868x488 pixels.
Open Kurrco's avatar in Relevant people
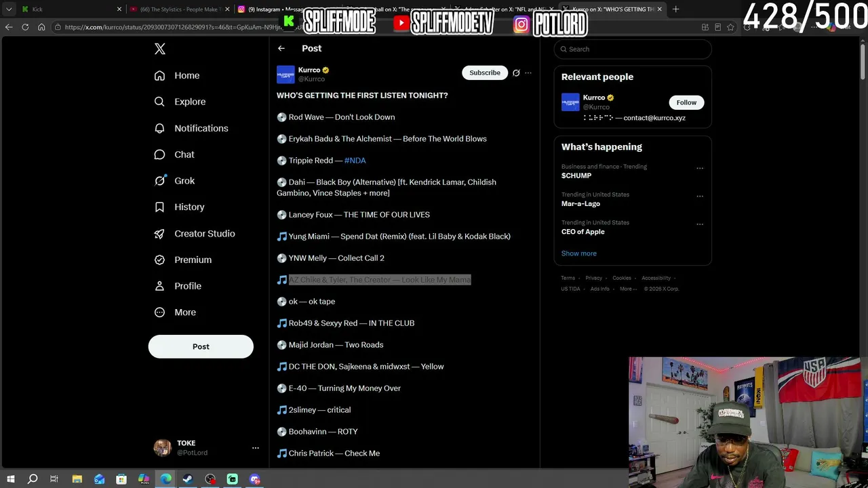coord(570,102)
